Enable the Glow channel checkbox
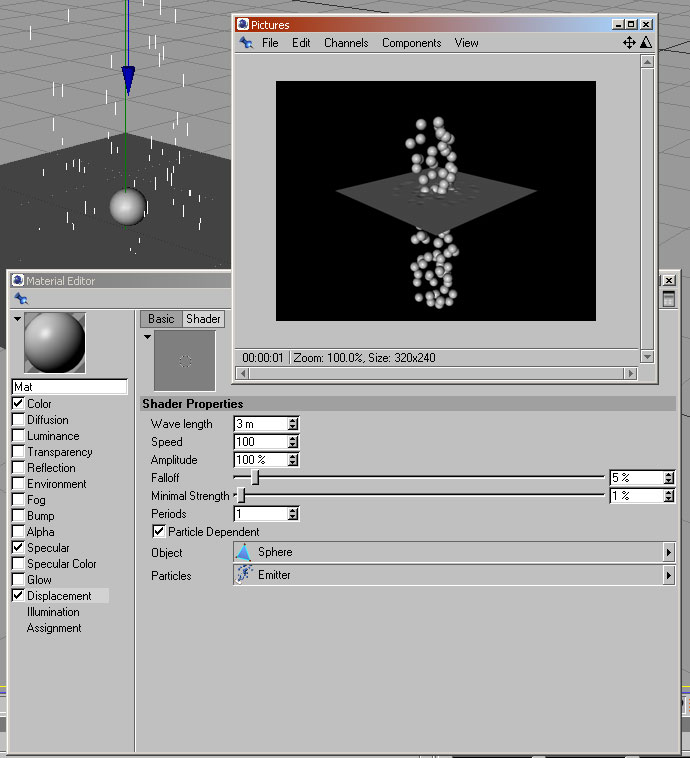 pyautogui.click(x=18, y=579)
